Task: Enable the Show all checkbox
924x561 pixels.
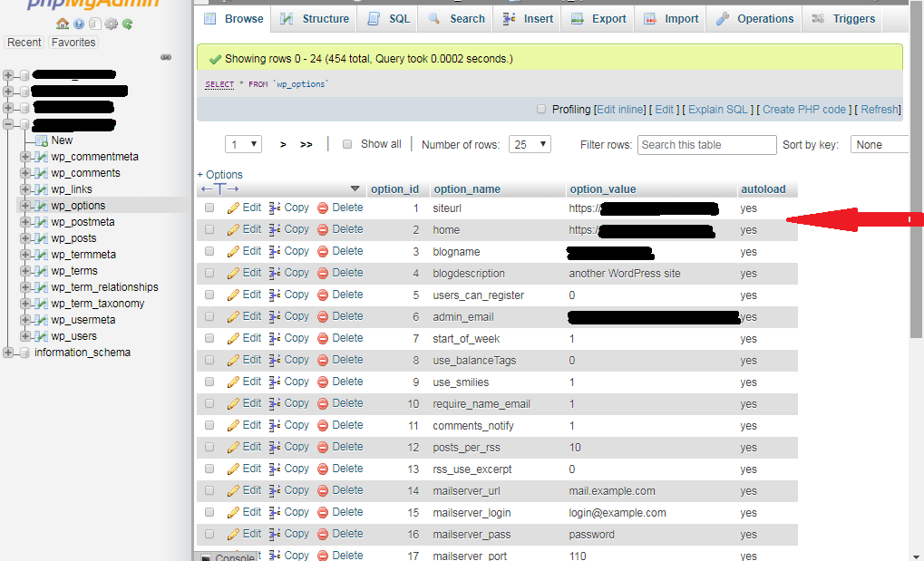Action: (x=346, y=142)
